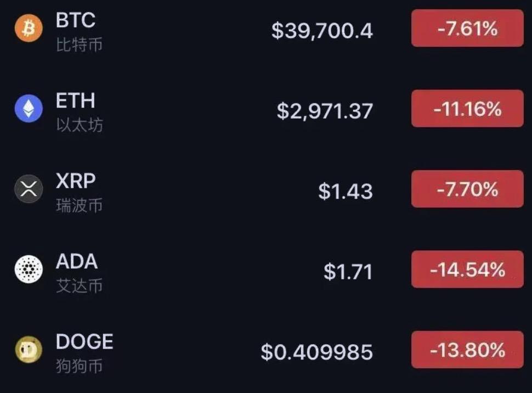Tap the XRP -7.70% change badge
The height and width of the screenshot is (393, 532).
pos(467,189)
